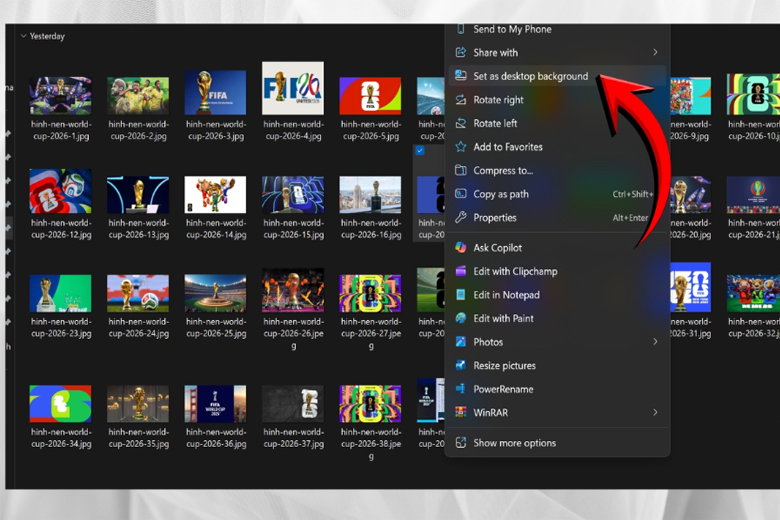Click filename ending in 2026-31.jpg
Image resolution: width=780 pixels, height=520 pixels.
point(690,327)
